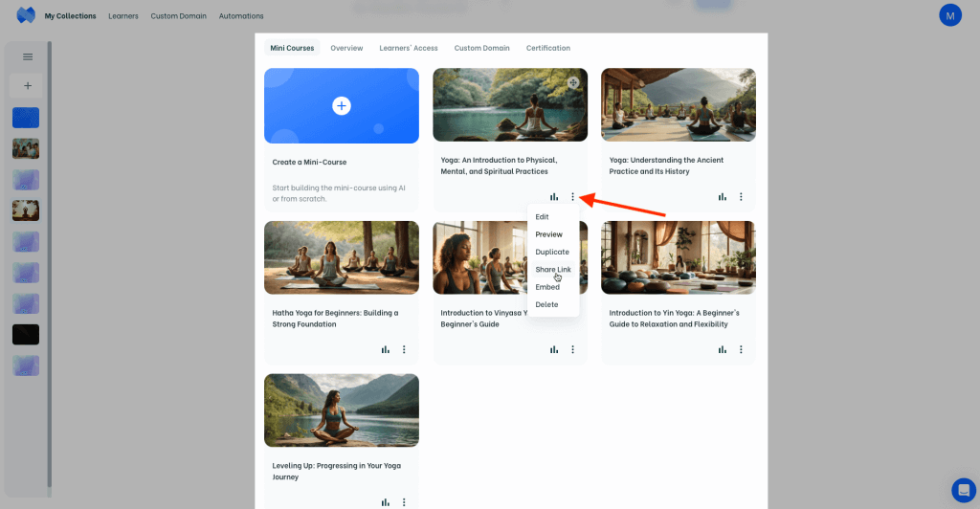Click the hamburger menu icon in left sidebar

point(28,57)
